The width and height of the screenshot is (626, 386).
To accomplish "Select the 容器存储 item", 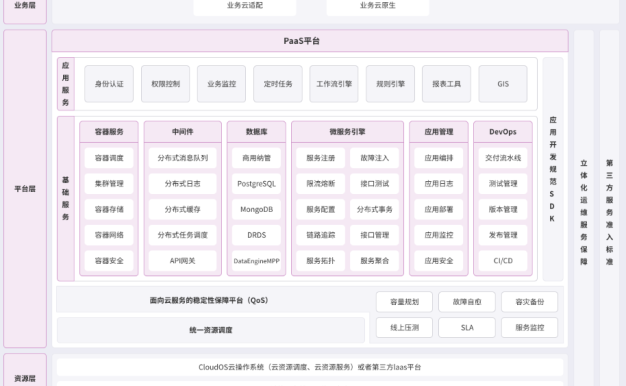I will 109,209.
